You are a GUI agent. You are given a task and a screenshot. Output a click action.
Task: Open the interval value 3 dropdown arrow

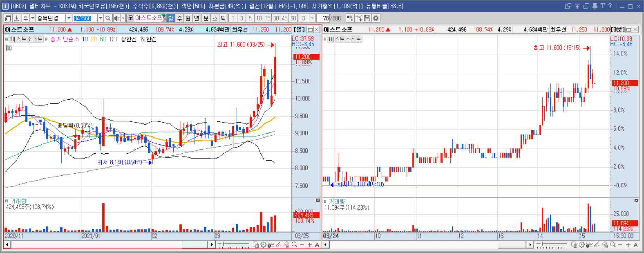click(x=312, y=18)
